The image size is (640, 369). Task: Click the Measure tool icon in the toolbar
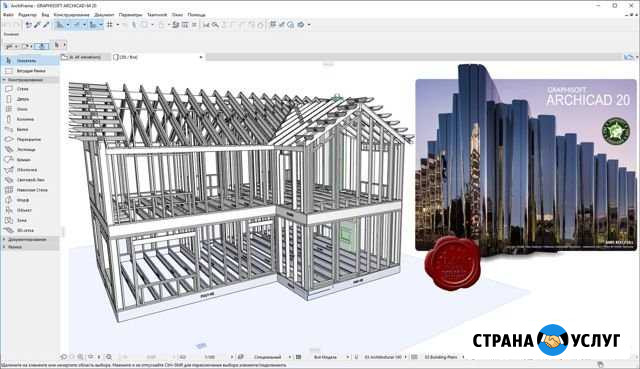[x=206, y=25]
